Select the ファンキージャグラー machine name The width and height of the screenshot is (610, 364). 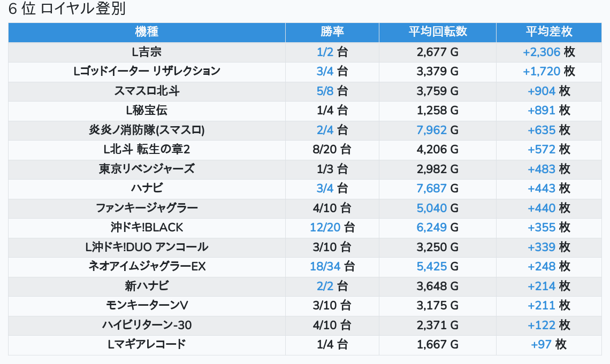click(147, 208)
